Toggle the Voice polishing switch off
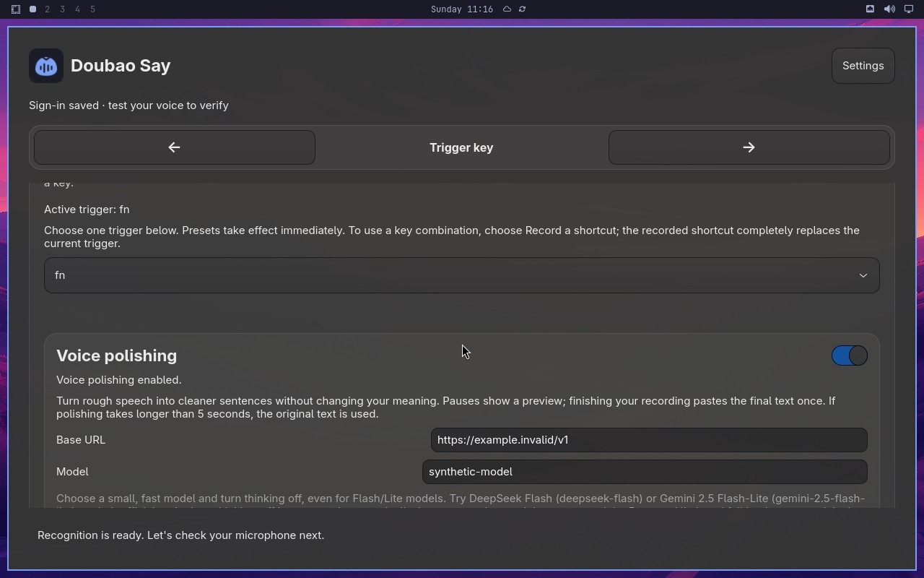The image size is (924, 578). pyautogui.click(x=850, y=355)
